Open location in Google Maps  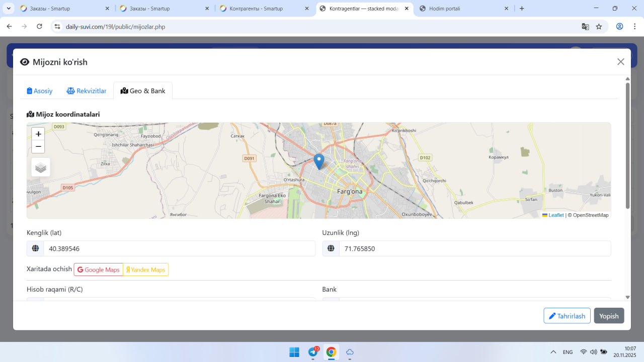tap(99, 270)
